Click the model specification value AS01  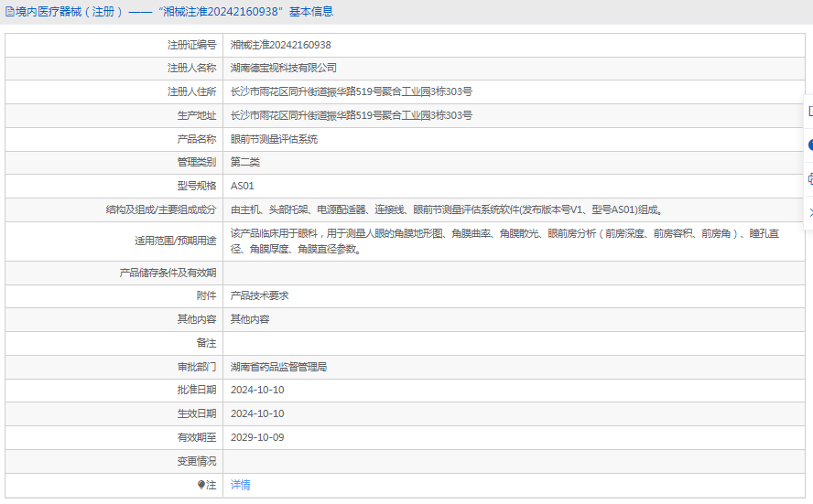pyautogui.click(x=242, y=186)
